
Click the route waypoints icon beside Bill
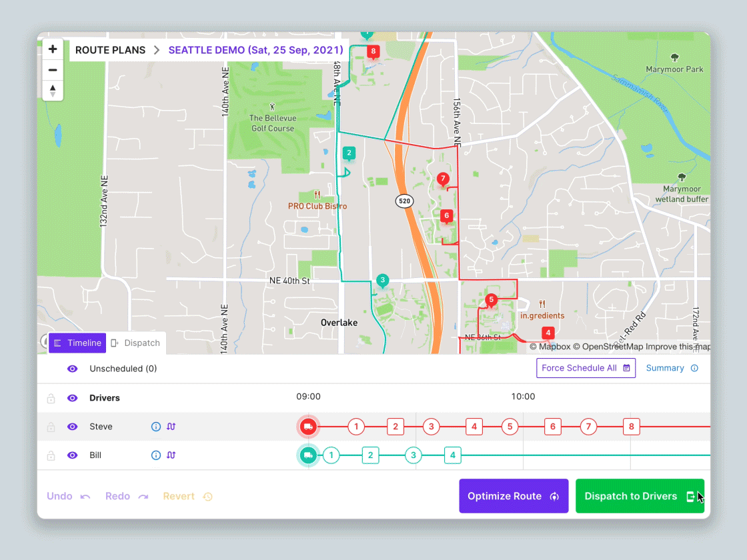pyautogui.click(x=173, y=455)
